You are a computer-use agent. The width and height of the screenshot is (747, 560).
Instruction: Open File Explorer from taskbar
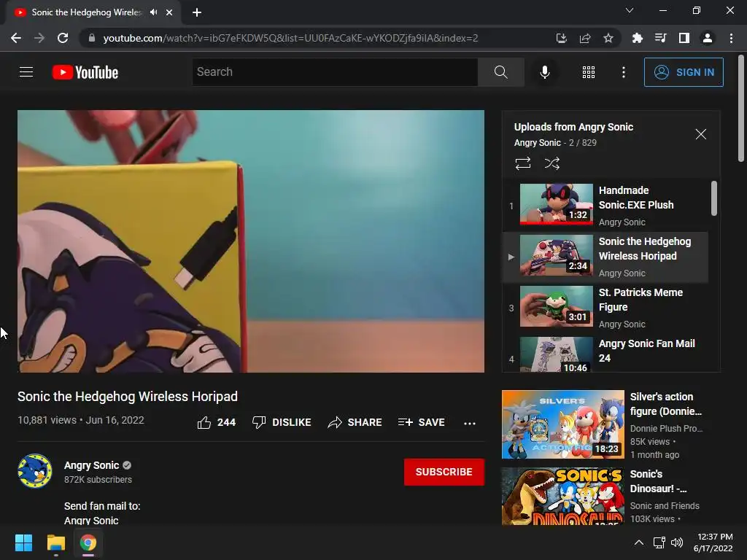click(x=55, y=542)
